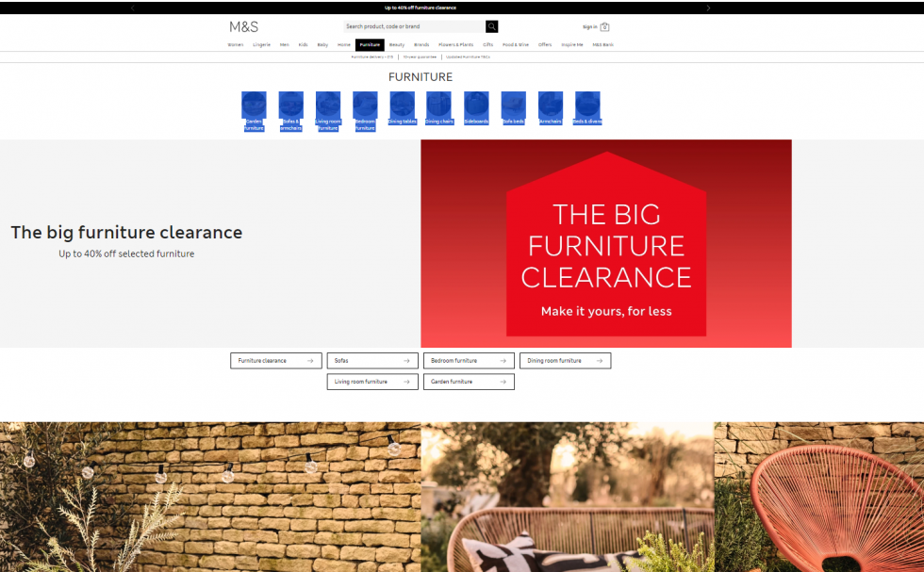
Task: Advance the promo carousel with right arrow
Action: [708, 7]
